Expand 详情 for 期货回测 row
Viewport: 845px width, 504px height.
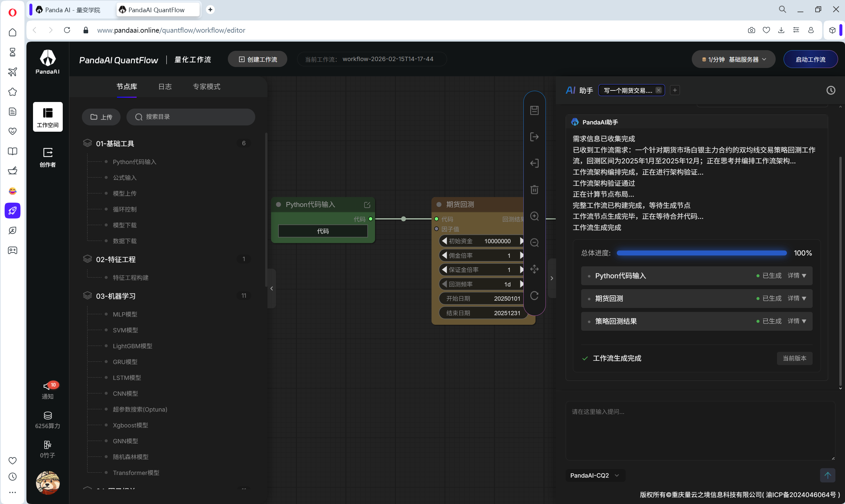point(796,298)
